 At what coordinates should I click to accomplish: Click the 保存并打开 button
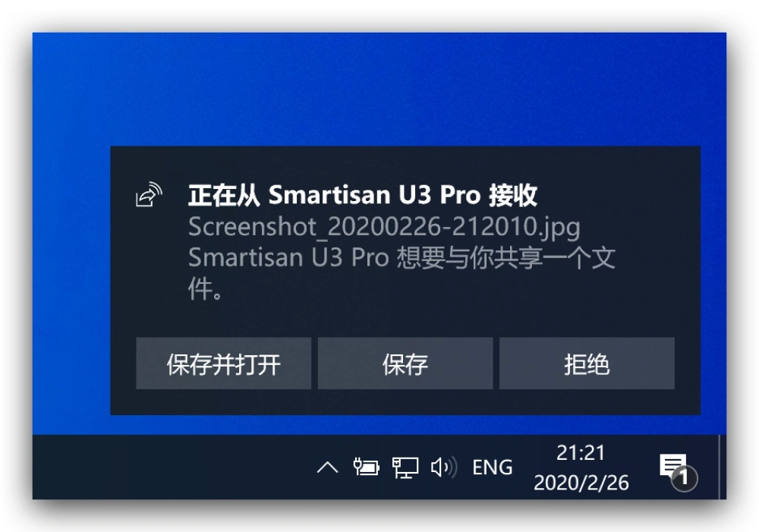pyautogui.click(x=224, y=364)
